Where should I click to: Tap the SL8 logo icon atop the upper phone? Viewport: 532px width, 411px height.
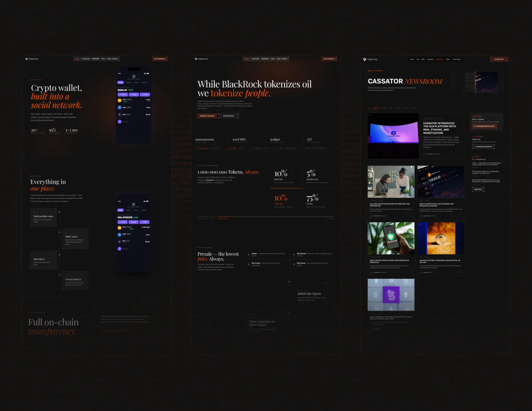[134, 76]
